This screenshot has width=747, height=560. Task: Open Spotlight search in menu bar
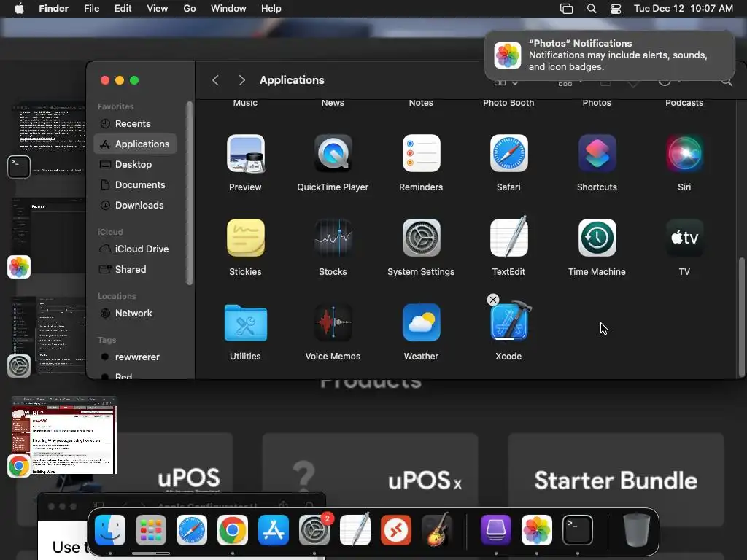pos(592,9)
